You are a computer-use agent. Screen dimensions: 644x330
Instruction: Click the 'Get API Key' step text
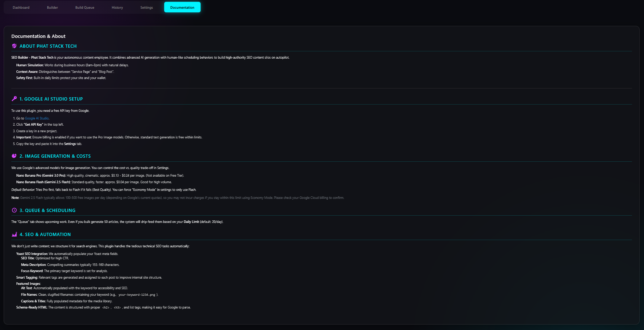(40, 125)
